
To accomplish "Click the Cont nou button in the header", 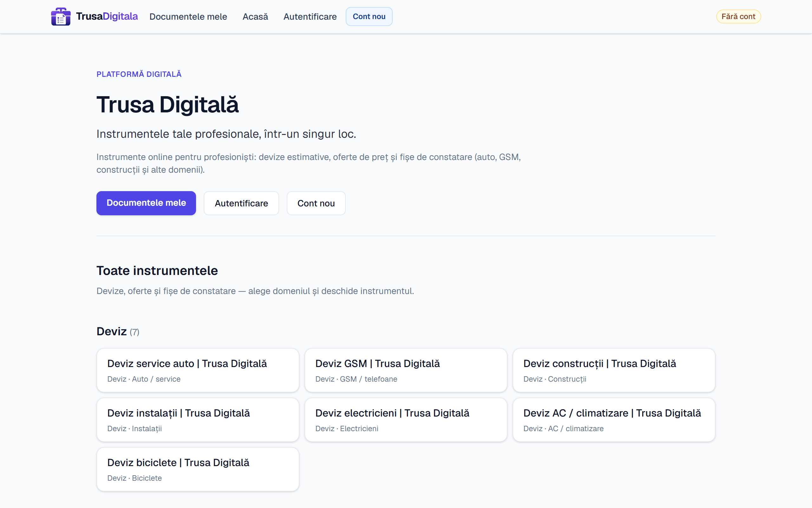I will (x=369, y=17).
